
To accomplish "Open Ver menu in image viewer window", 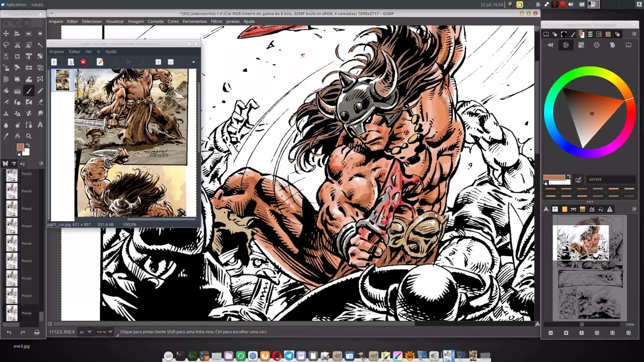I will pyautogui.click(x=89, y=51).
